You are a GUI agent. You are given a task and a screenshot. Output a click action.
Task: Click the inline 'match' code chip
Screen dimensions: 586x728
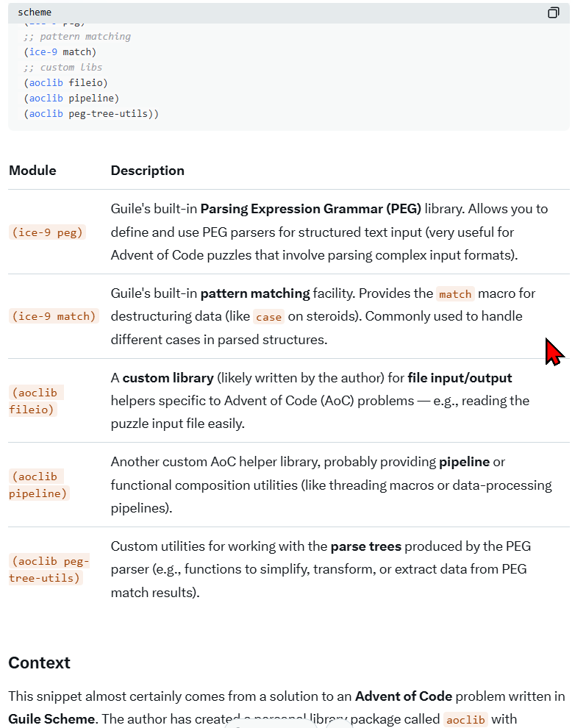coord(455,294)
